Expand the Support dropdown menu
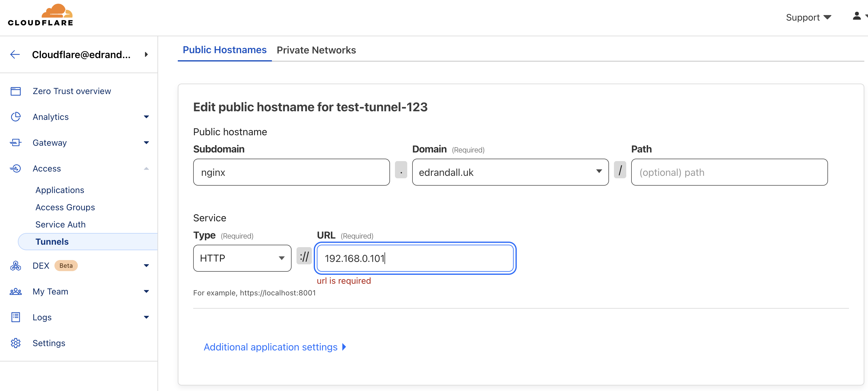Image resolution: width=868 pixels, height=391 pixels. [x=808, y=17]
